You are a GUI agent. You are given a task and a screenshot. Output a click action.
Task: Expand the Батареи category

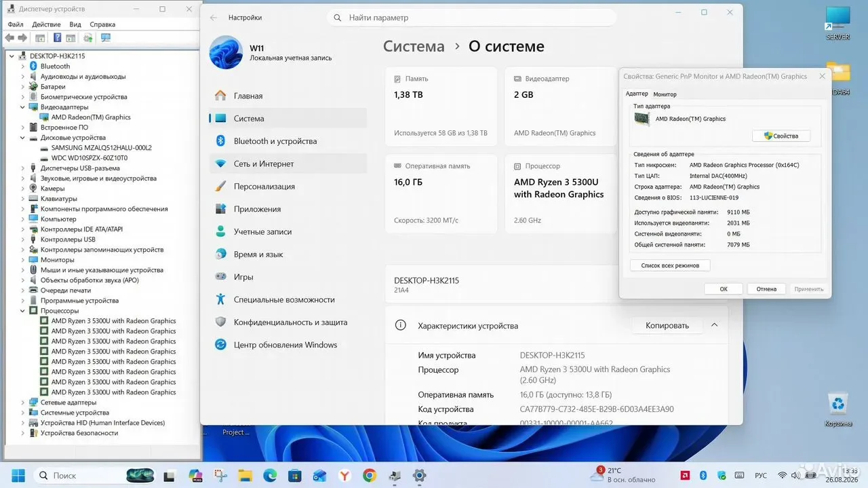tap(22, 86)
